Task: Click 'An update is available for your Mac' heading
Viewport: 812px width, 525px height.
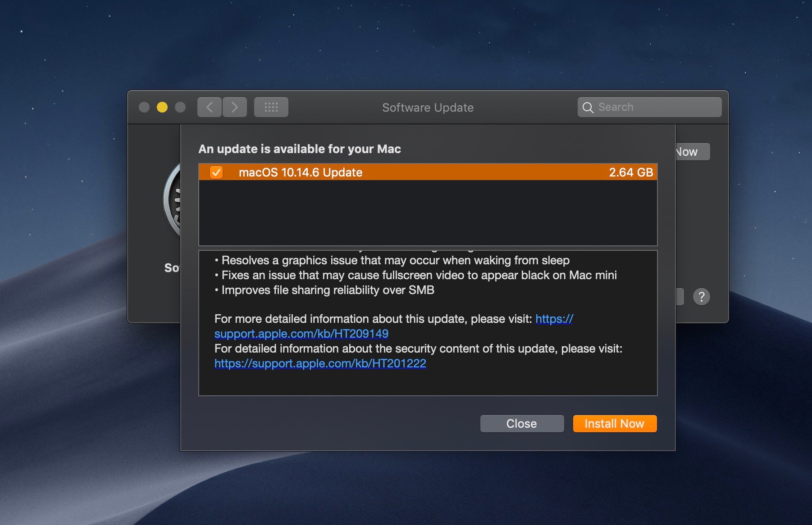Action: [x=300, y=149]
